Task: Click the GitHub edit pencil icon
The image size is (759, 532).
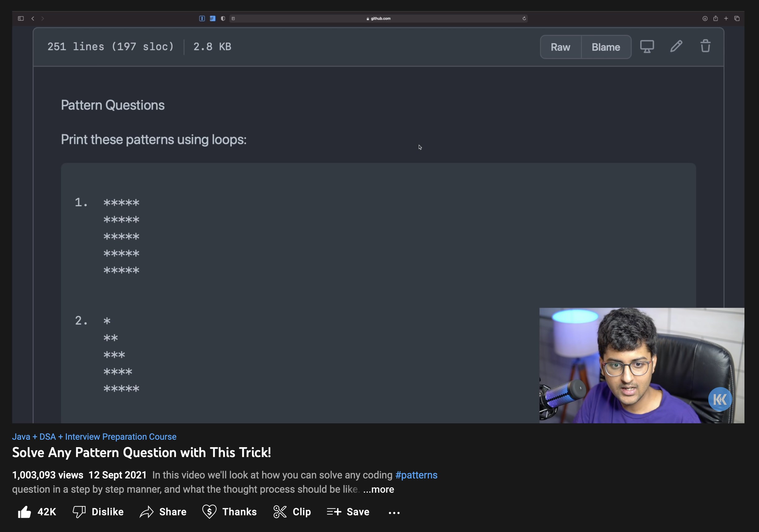Action: tap(676, 46)
